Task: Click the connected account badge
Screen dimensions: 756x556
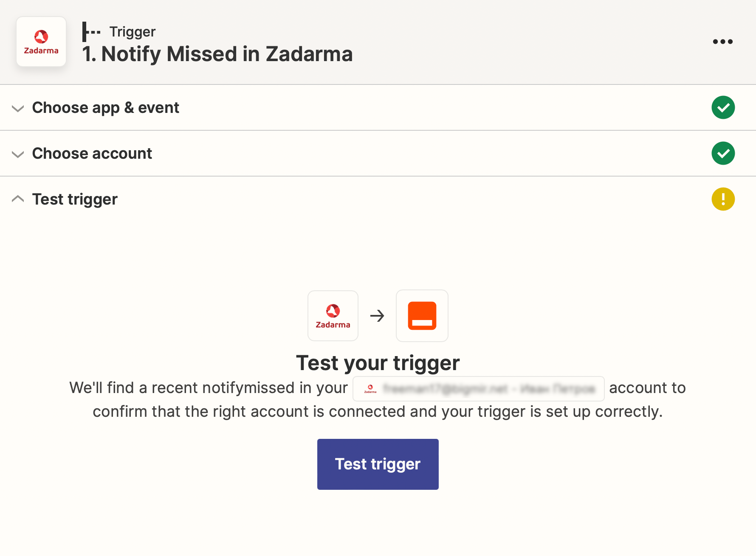Action: point(478,388)
